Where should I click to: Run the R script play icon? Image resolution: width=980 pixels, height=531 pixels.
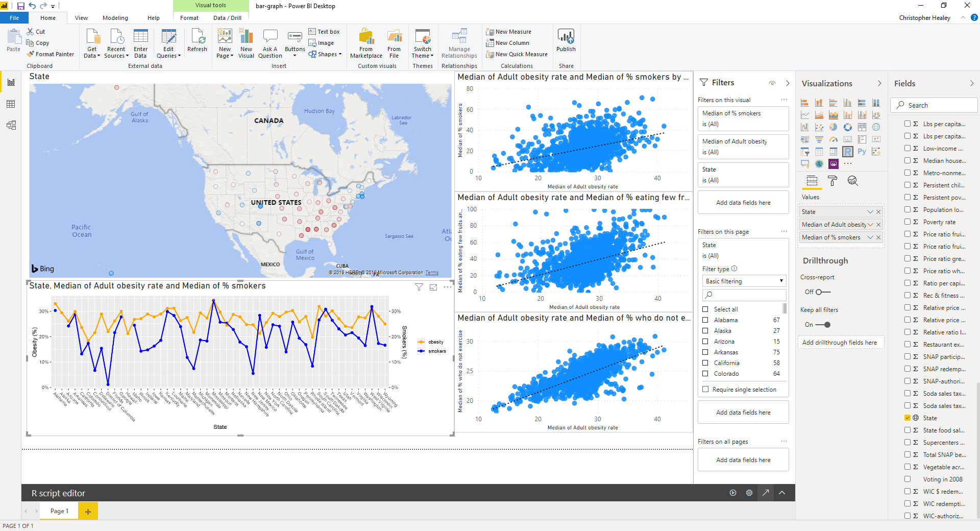coord(733,493)
